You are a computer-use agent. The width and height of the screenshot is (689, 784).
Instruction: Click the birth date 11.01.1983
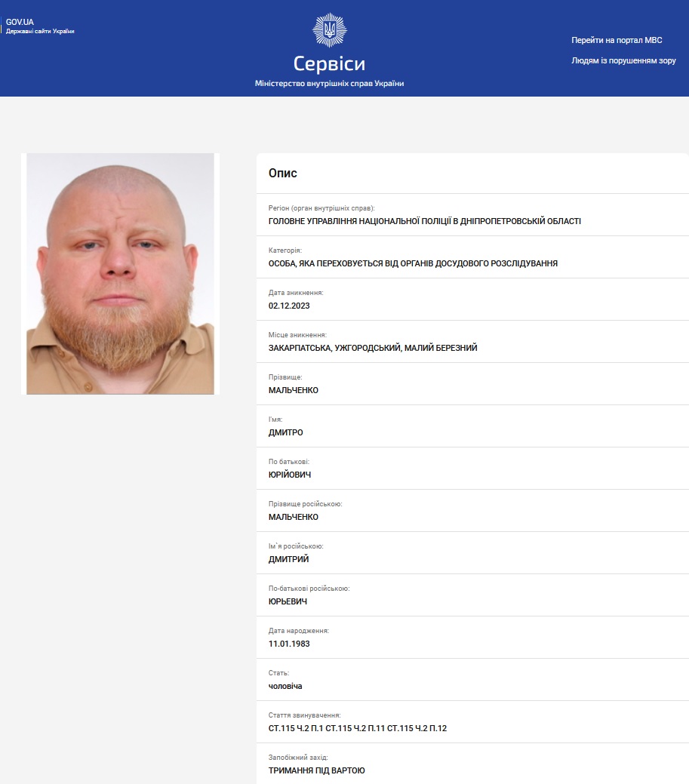coord(289,644)
